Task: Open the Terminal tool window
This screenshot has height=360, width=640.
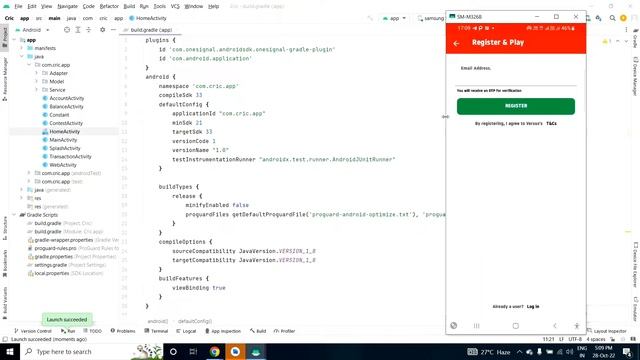Action: coord(156,331)
